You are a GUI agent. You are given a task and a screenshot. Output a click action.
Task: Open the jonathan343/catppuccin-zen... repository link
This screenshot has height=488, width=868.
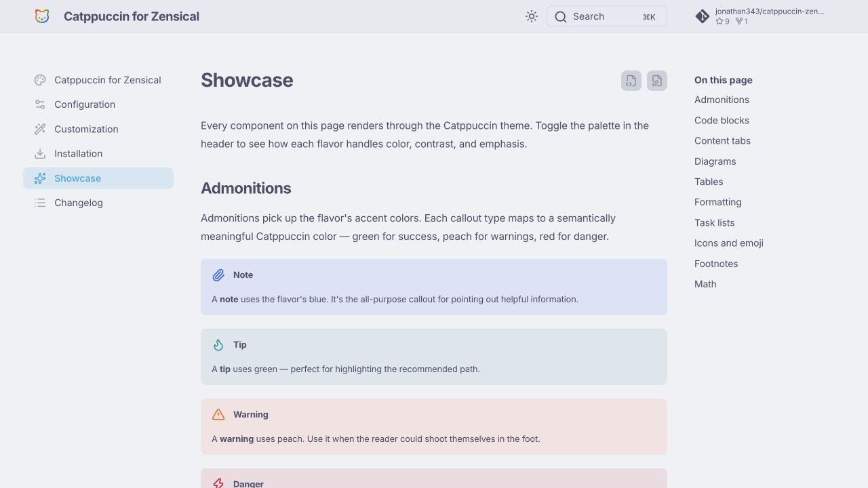pyautogui.click(x=760, y=16)
